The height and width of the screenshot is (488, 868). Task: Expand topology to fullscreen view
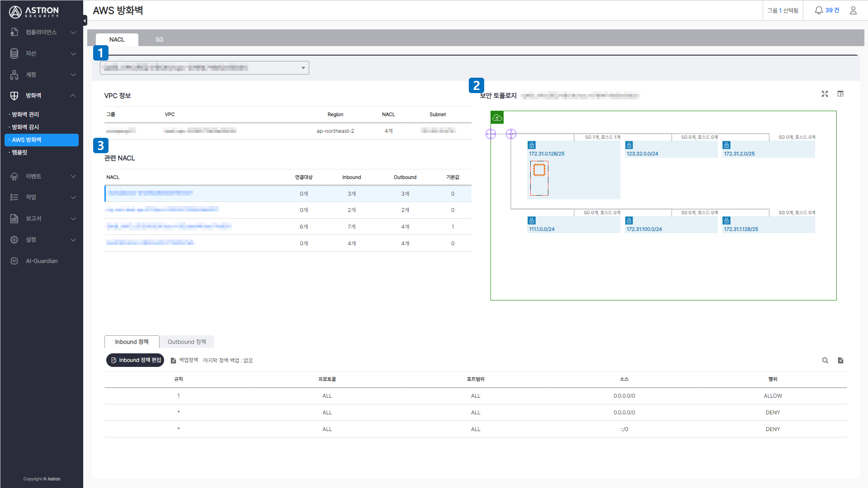825,94
